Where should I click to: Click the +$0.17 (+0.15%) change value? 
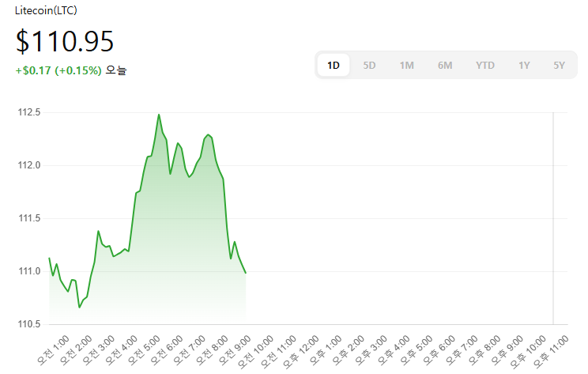click(58, 70)
